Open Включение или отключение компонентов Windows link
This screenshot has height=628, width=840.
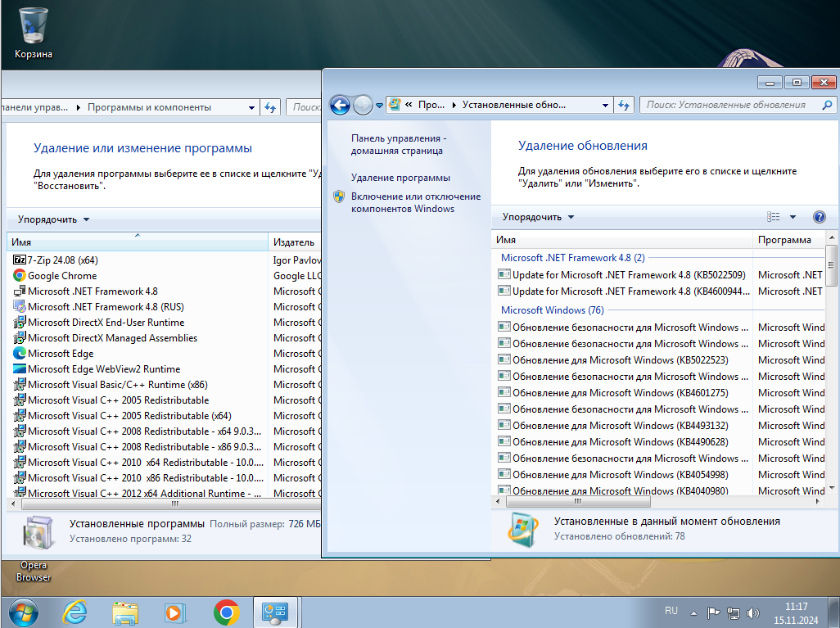click(x=416, y=202)
